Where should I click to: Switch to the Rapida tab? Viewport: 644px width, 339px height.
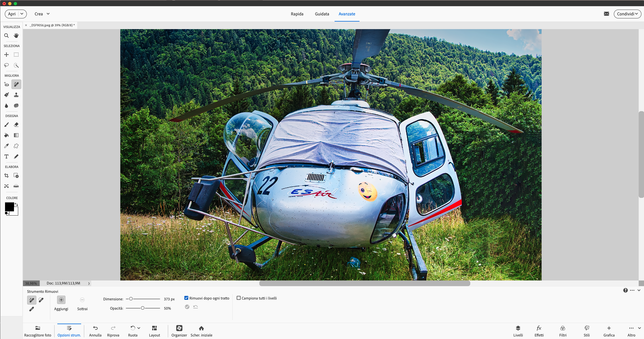click(x=297, y=14)
